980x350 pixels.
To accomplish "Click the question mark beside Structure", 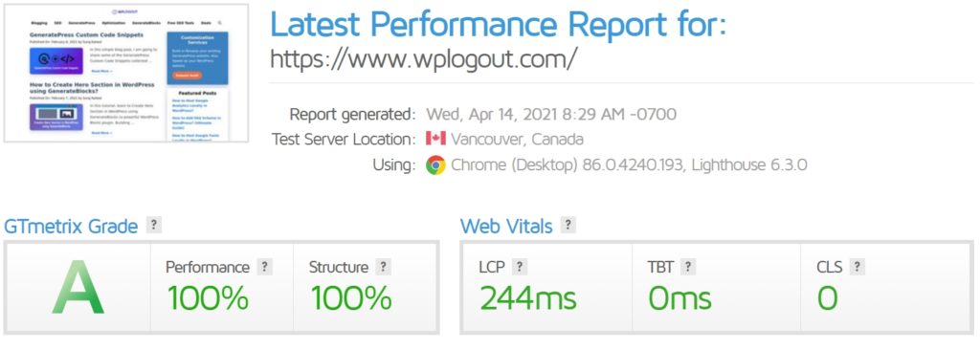I will coord(384,267).
